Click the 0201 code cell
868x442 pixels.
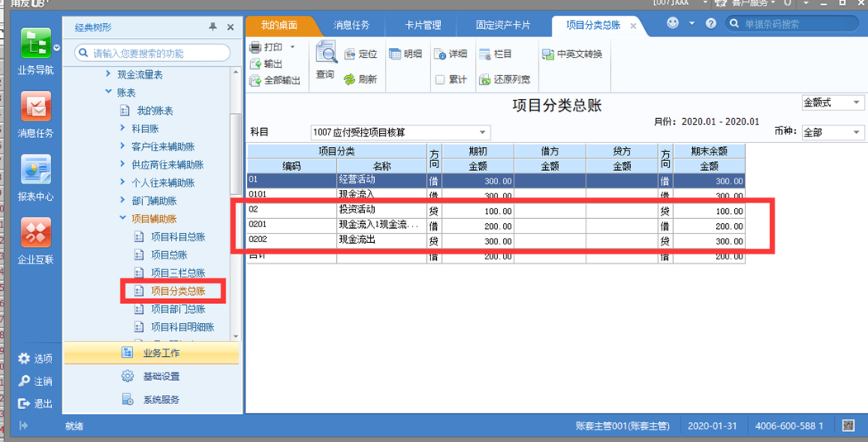coord(292,226)
